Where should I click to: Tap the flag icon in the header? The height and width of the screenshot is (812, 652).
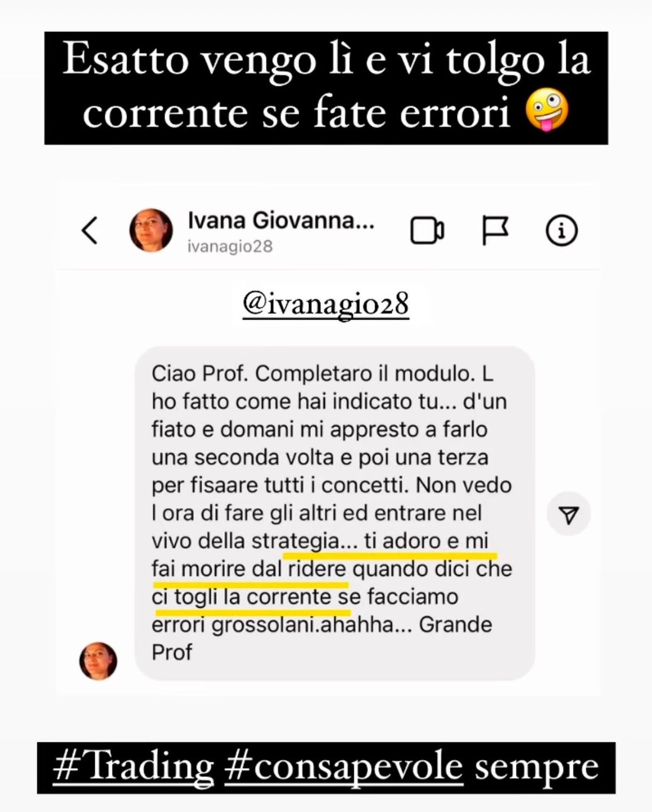pos(495,231)
